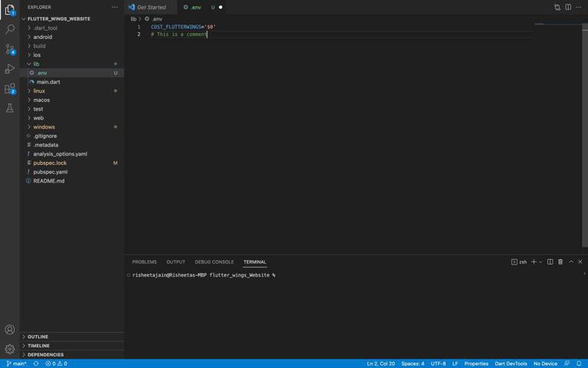Open main.dart file

[x=72, y=82]
